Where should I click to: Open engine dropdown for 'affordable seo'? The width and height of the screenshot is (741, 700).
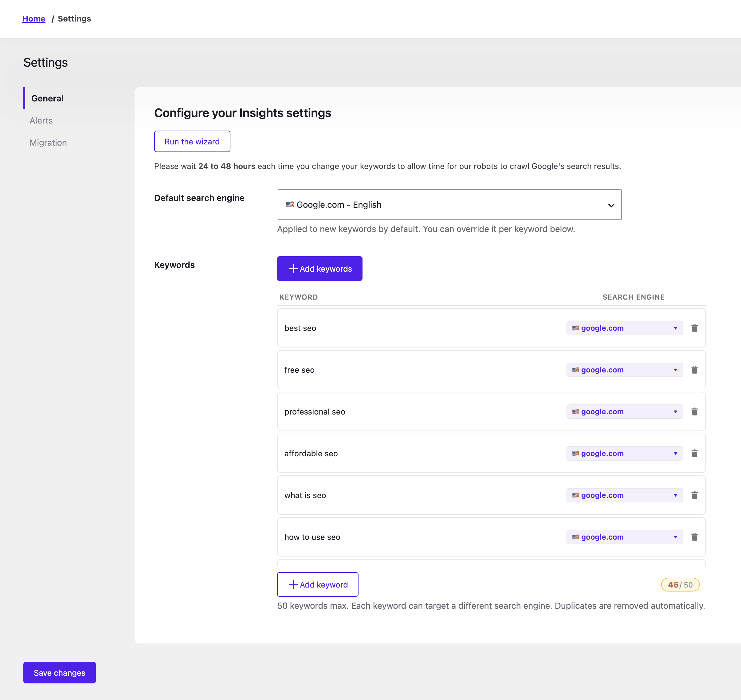[x=625, y=453]
